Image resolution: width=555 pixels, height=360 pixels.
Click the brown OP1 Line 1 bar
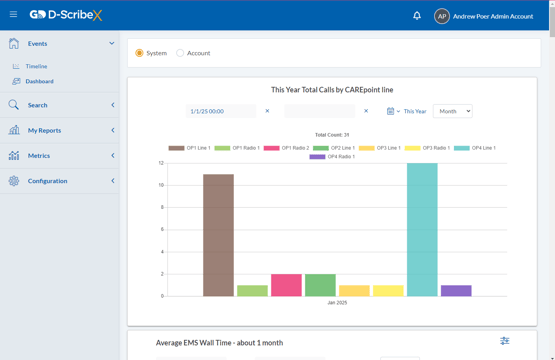(x=218, y=235)
